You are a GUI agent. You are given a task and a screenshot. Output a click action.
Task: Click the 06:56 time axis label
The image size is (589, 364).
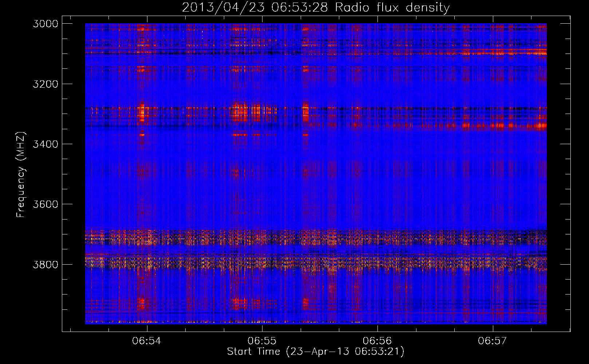tap(377, 341)
